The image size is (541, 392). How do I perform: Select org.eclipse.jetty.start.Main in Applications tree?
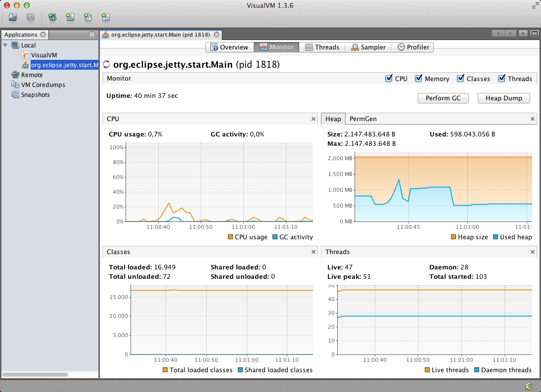[x=64, y=65]
